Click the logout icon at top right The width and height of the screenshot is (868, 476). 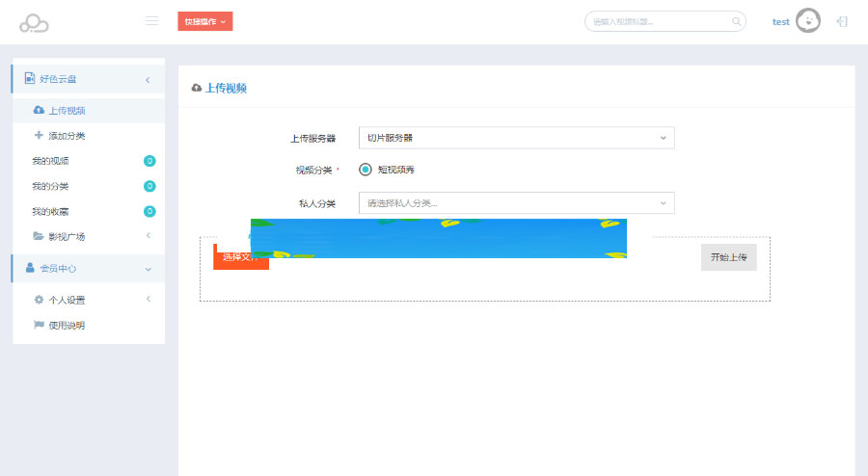(842, 21)
